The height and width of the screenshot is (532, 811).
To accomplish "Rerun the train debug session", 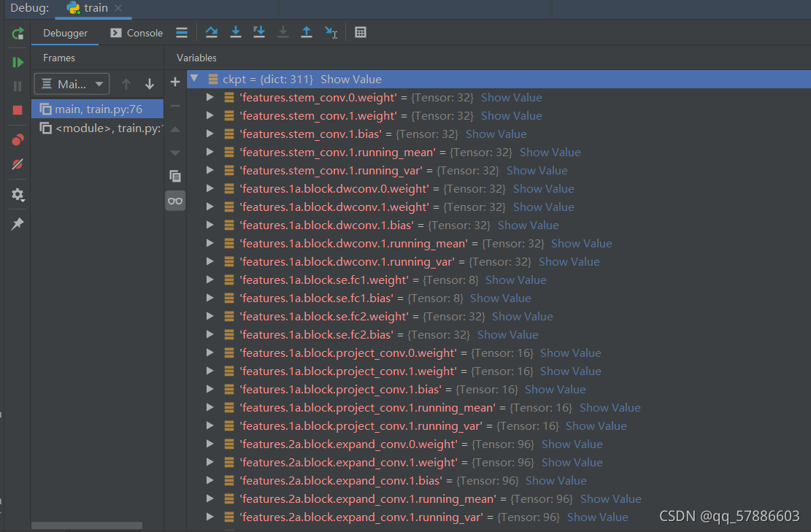I will 18,34.
